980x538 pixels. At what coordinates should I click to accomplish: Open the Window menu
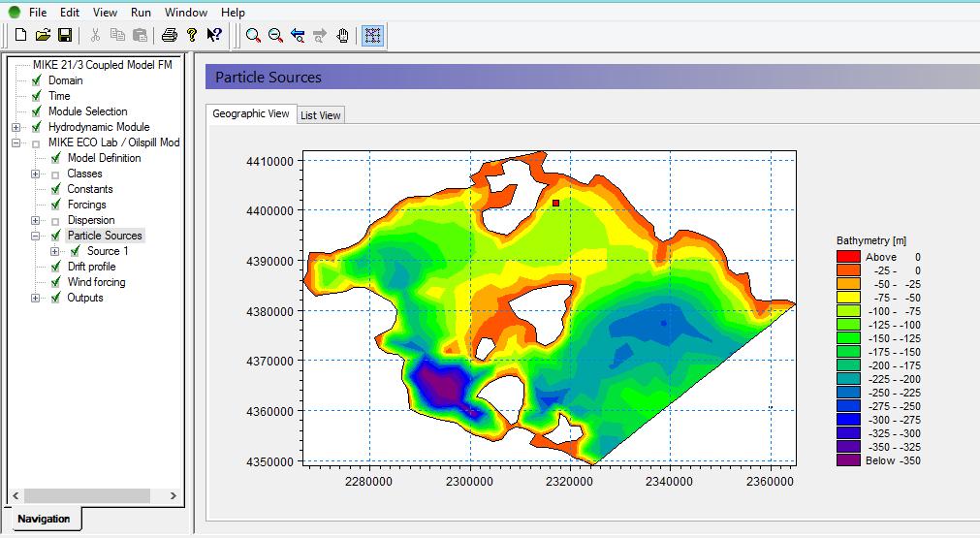click(185, 13)
